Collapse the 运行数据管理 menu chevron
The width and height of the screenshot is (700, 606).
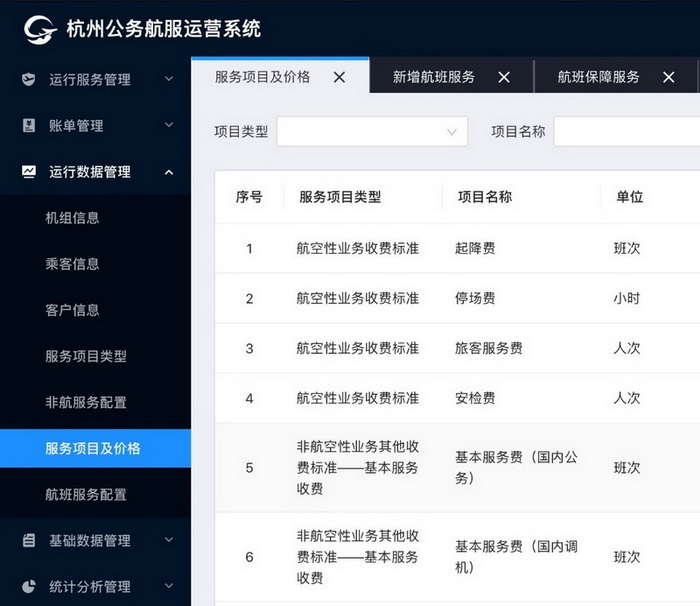[x=168, y=172]
